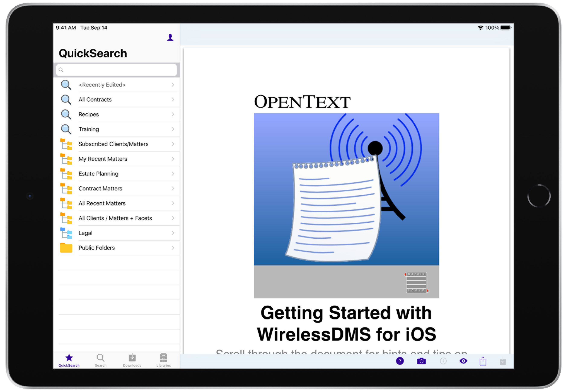Expand chevron on All Contracts row
Screen dimensions: 567x392
tap(173, 99)
